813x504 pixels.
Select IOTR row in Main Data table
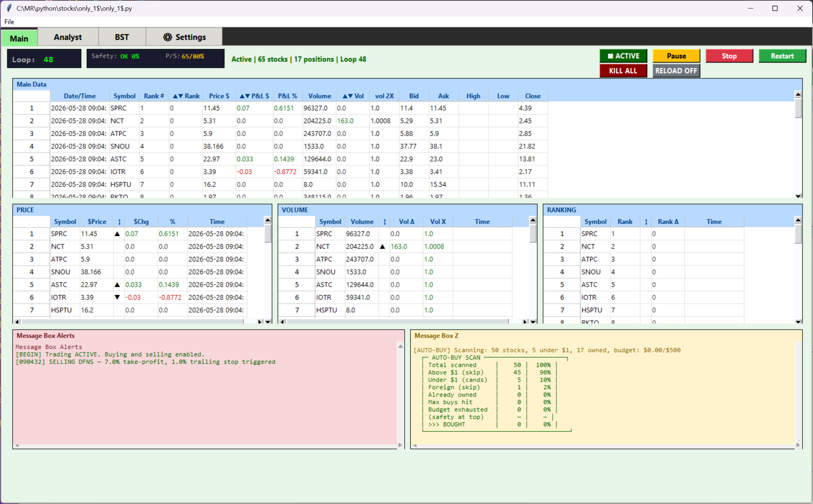pos(280,172)
